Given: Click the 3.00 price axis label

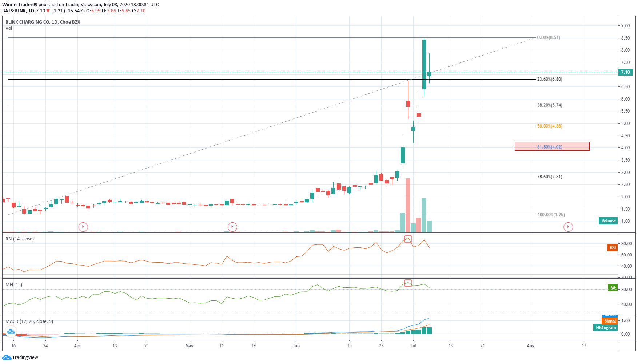Looking at the screenshot, I should (x=625, y=173).
